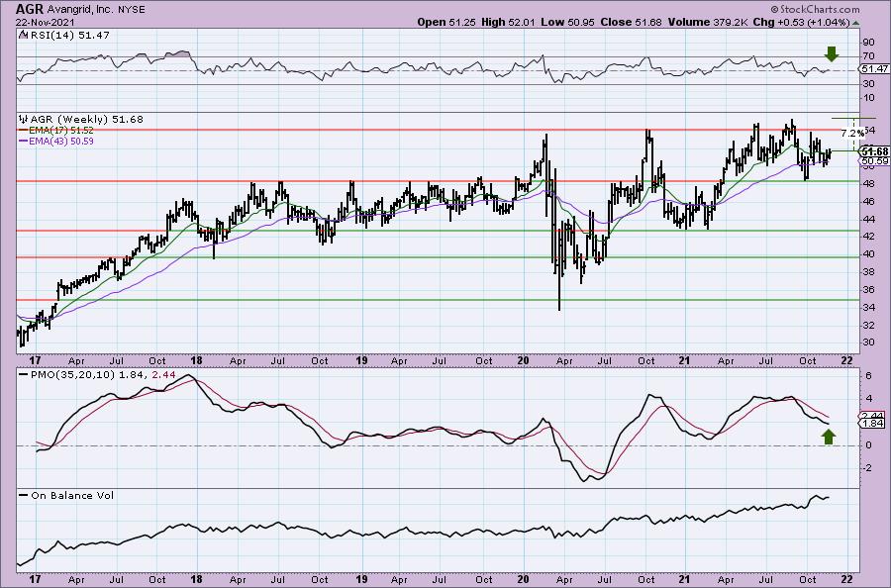Image resolution: width=891 pixels, height=588 pixels.
Task: Click the 40 label on the price scale
Action: pos(868,254)
